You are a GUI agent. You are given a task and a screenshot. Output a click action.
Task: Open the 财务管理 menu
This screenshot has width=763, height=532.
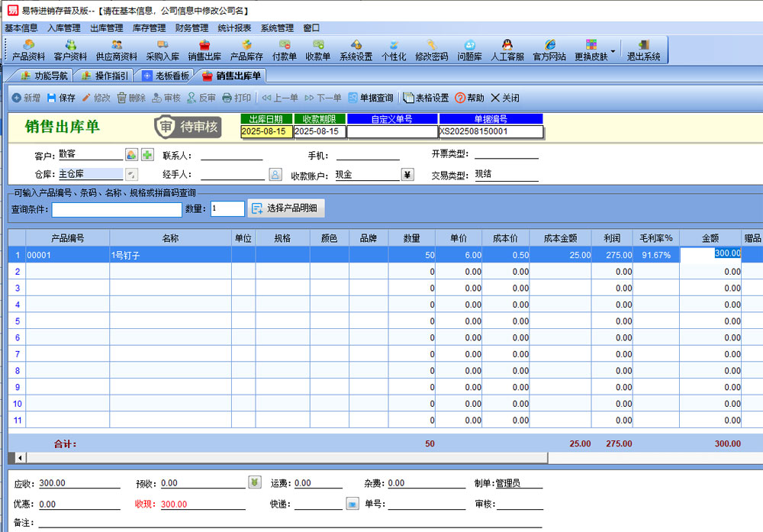tap(192, 28)
